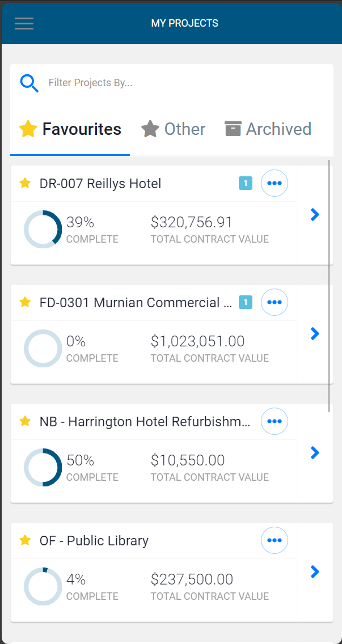The image size is (342, 644).
Task: Open more options for FD-0301 Murnian Commercial
Action: 275,302
